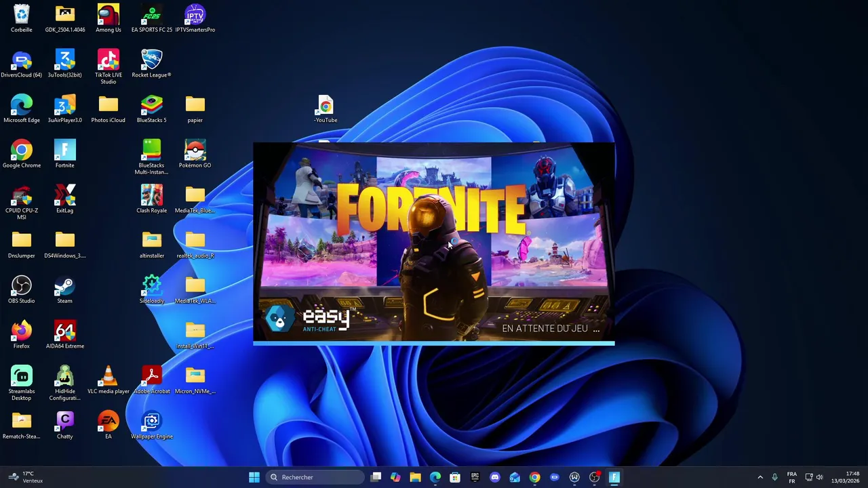Show hidden system tray icons chevron
The height and width of the screenshot is (488, 868).
pos(760,477)
